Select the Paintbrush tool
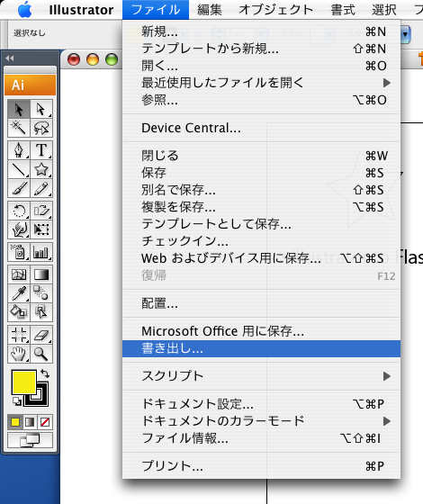Image resolution: width=423 pixels, height=504 pixels. (x=19, y=188)
